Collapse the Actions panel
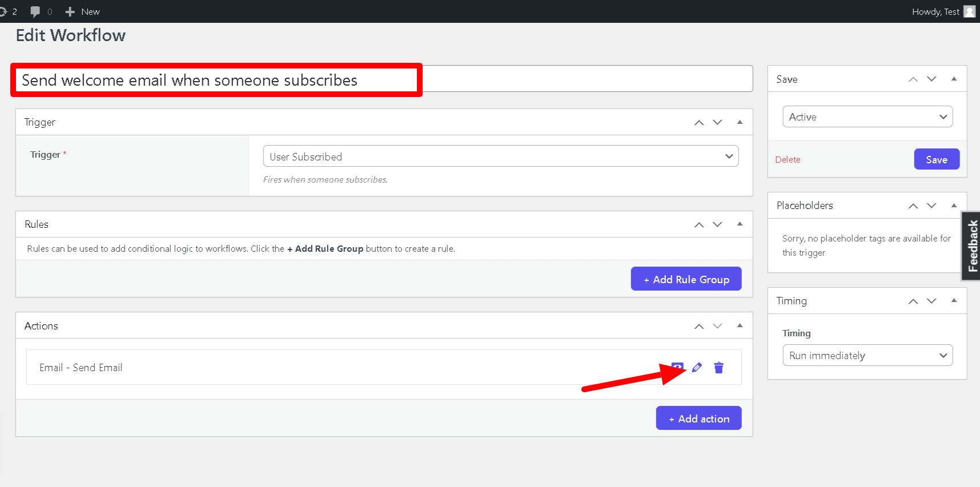 pos(740,325)
